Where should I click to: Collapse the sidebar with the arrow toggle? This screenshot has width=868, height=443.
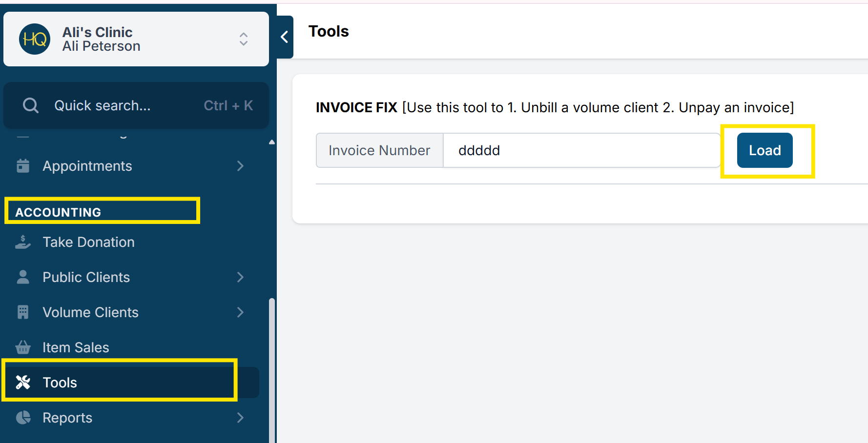click(x=285, y=37)
